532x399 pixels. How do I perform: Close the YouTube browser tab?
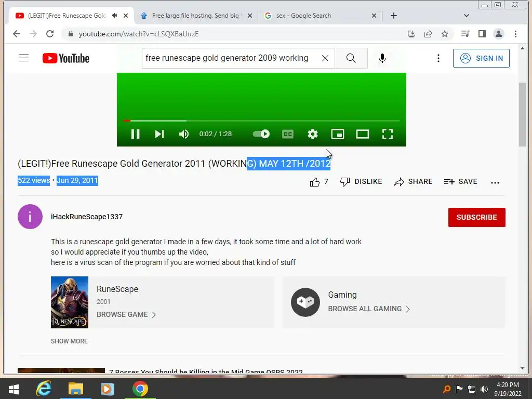[x=126, y=16]
